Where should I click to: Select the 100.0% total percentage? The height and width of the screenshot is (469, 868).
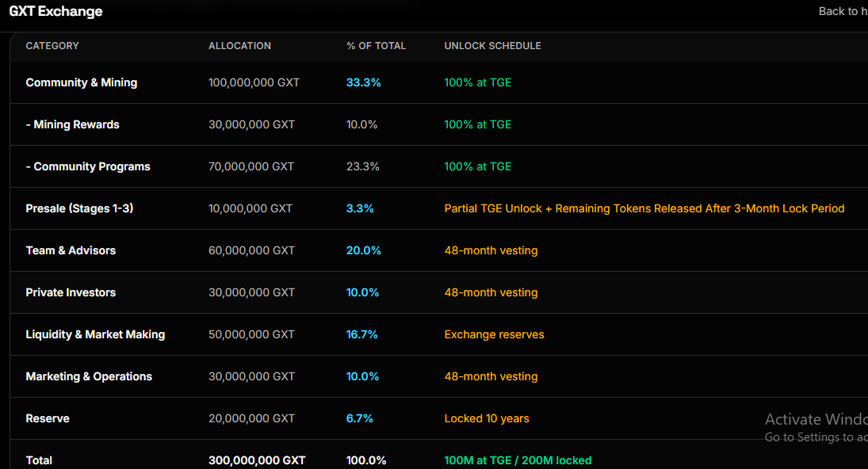366,460
